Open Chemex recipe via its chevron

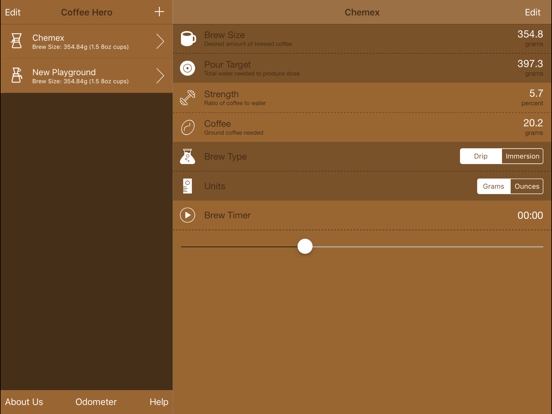[160, 41]
